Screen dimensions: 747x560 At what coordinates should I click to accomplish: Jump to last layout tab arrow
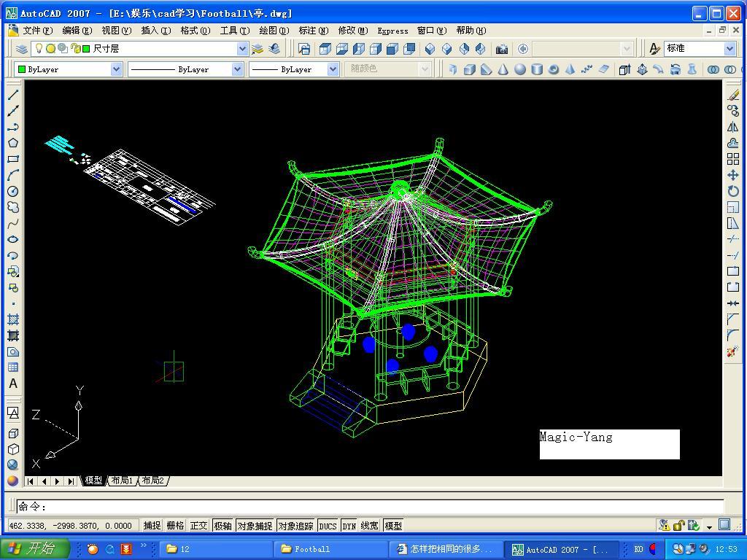tap(71, 481)
